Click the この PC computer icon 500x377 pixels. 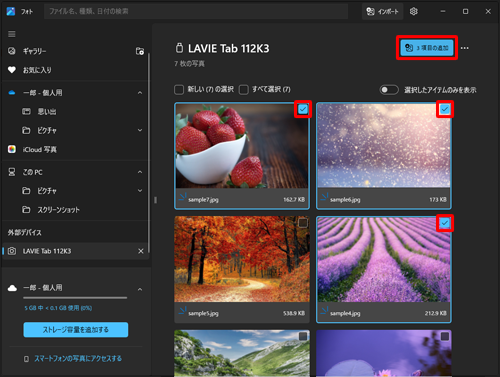(12, 172)
